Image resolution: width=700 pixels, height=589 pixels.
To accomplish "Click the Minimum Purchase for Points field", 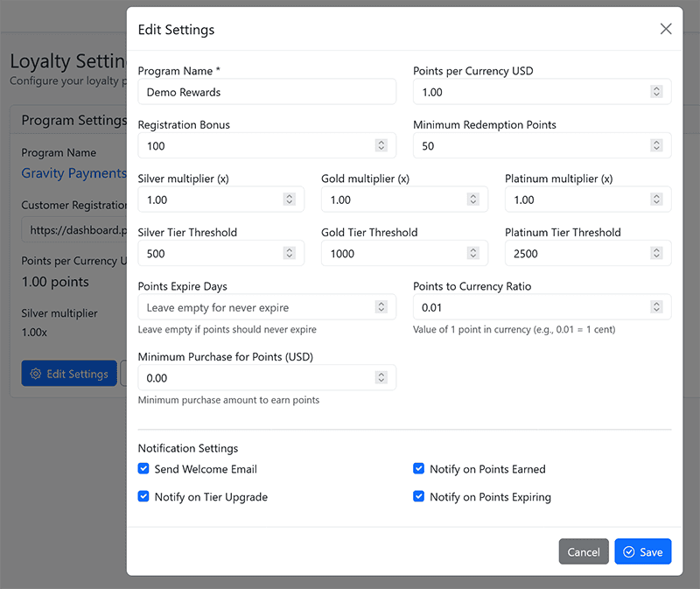I will click(267, 378).
